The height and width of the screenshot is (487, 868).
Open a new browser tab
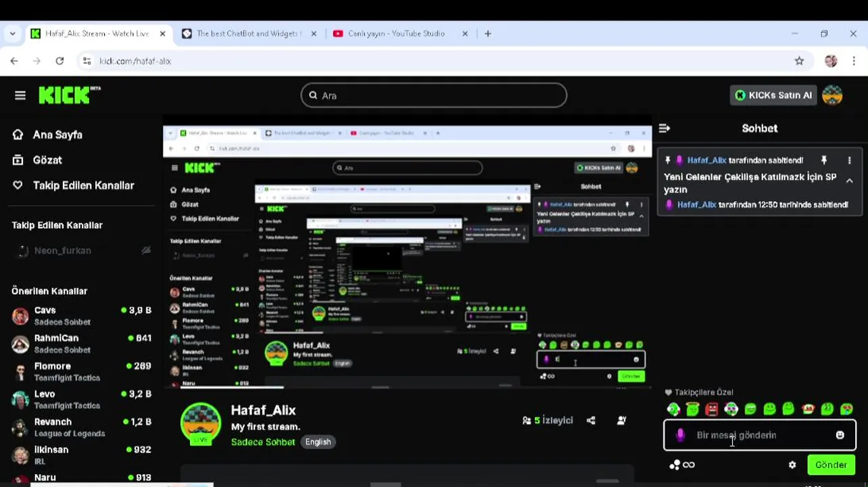point(488,33)
